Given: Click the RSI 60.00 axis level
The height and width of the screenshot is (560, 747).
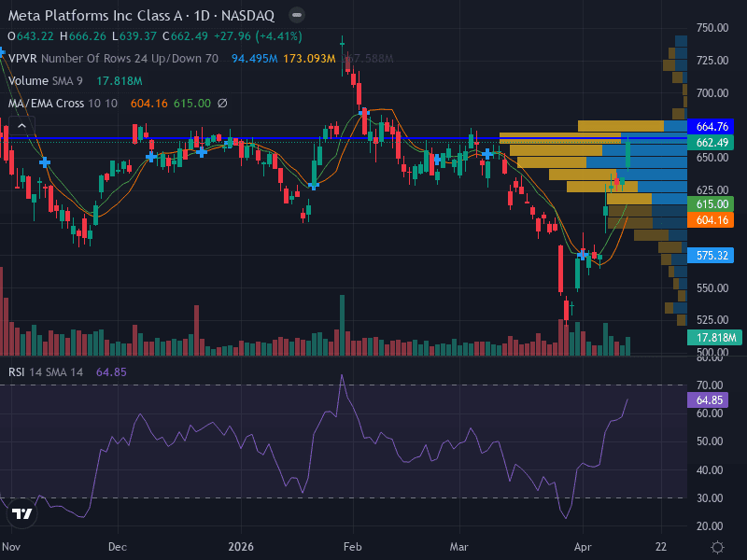Looking at the screenshot, I should click(710, 413).
